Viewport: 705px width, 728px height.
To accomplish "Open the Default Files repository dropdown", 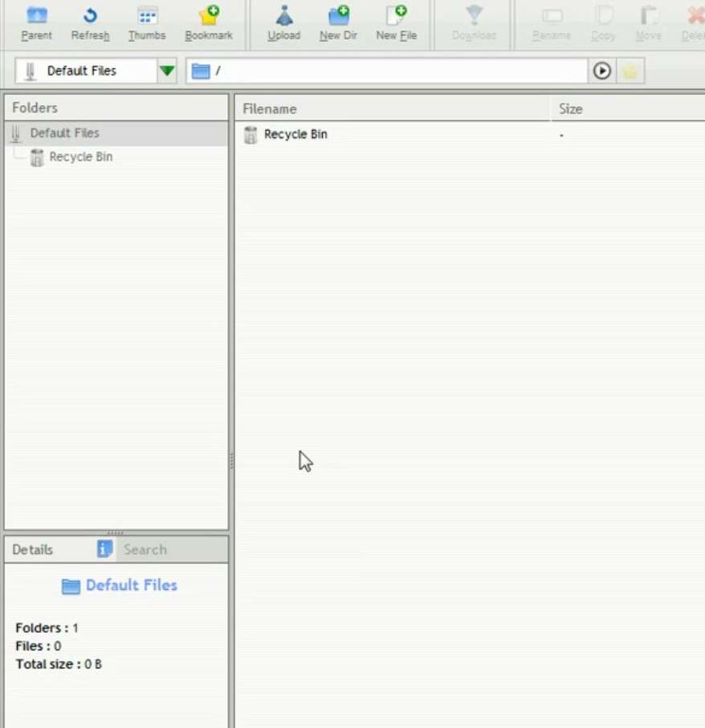I will click(96, 71).
